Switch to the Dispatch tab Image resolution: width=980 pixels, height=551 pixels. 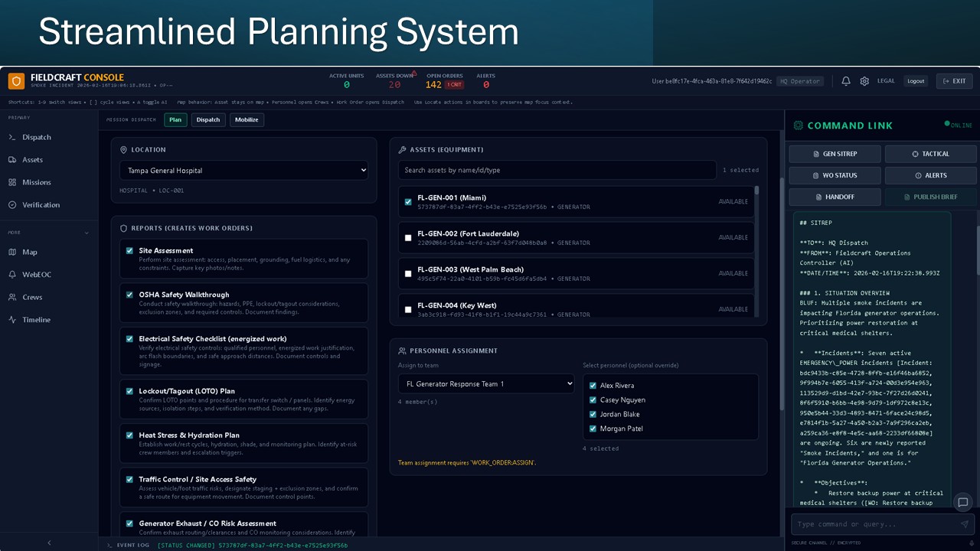click(208, 119)
